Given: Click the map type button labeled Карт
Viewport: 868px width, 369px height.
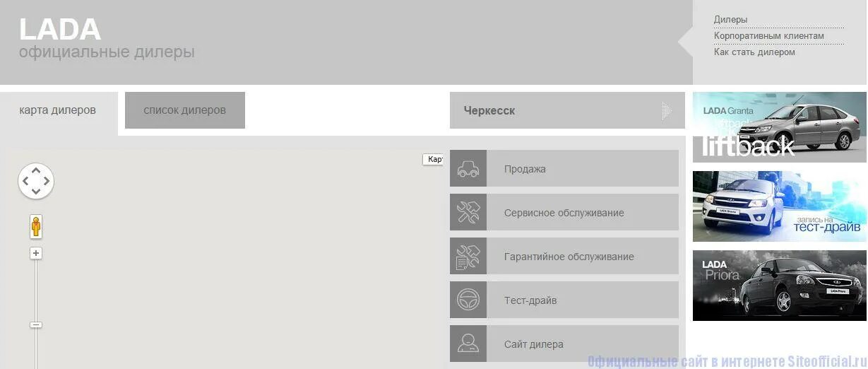Looking at the screenshot, I should pos(433,159).
